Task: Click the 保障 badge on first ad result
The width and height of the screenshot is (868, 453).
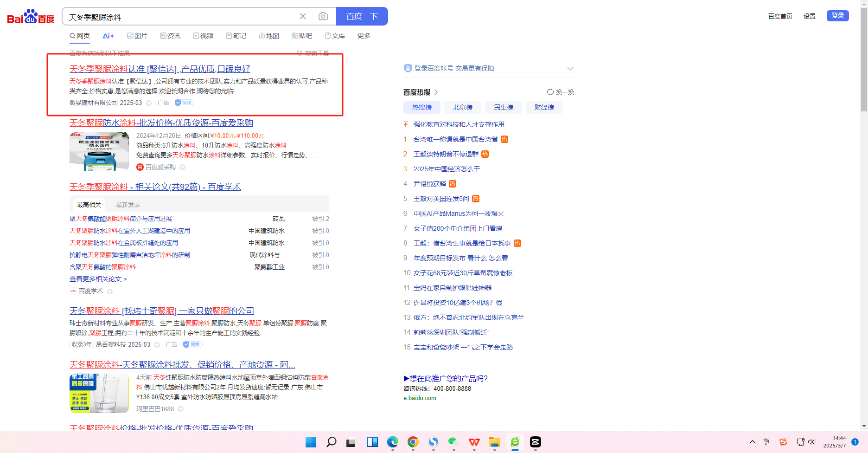Action: pos(184,103)
